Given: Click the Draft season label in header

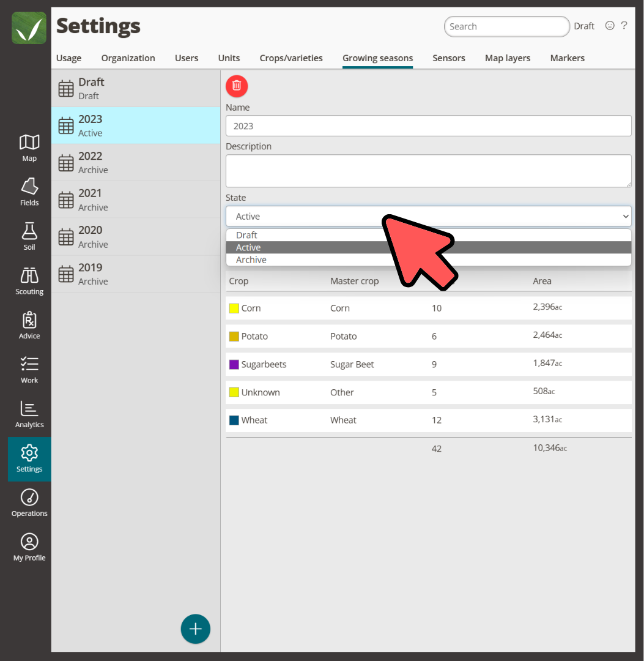Looking at the screenshot, I should pos(584,26).
